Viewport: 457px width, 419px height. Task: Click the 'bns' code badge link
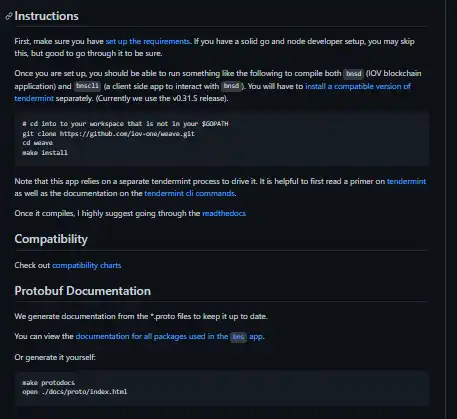click(238, 337)
